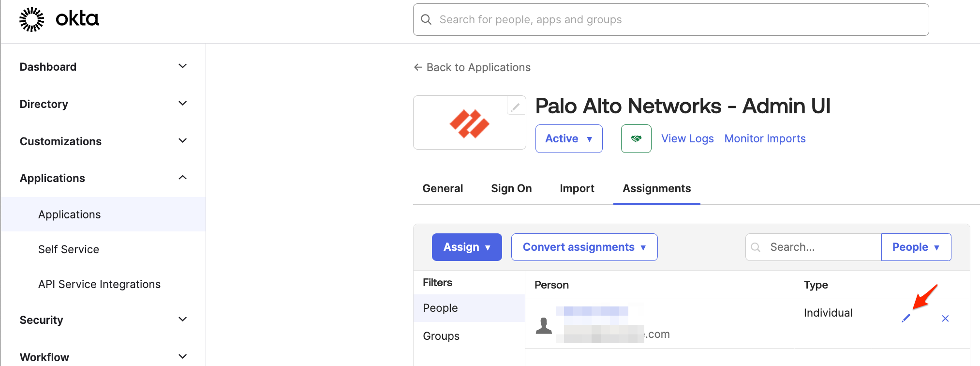Expand the Dashboard sidebar section
This screenshot has width=980, height=366.
182,66
